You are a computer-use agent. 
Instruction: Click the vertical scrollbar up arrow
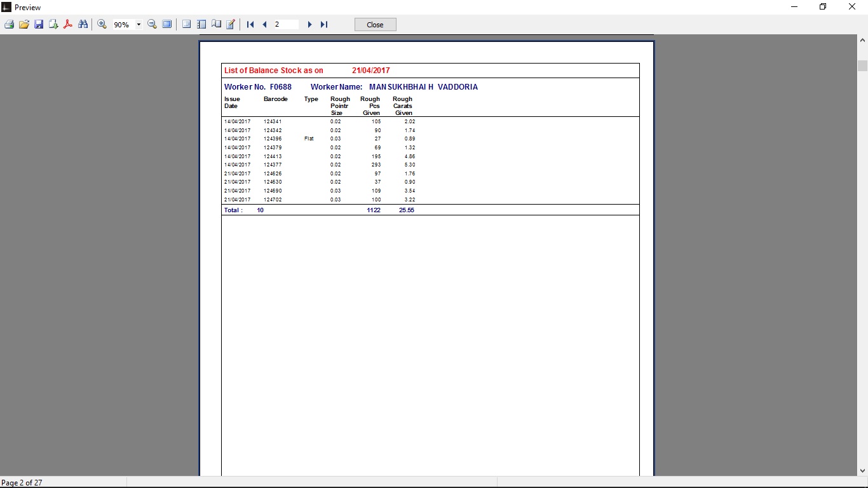(x=862, y=39)
